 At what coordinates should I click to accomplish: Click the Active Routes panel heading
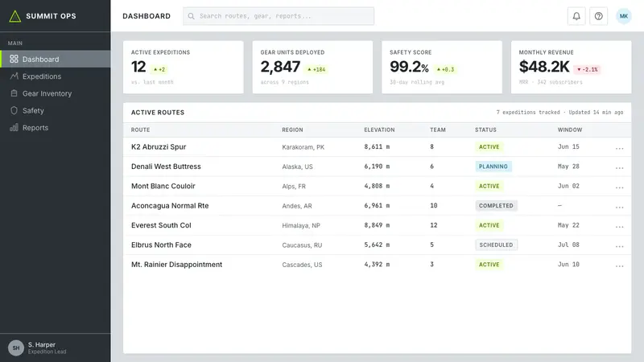click(158, 113)
